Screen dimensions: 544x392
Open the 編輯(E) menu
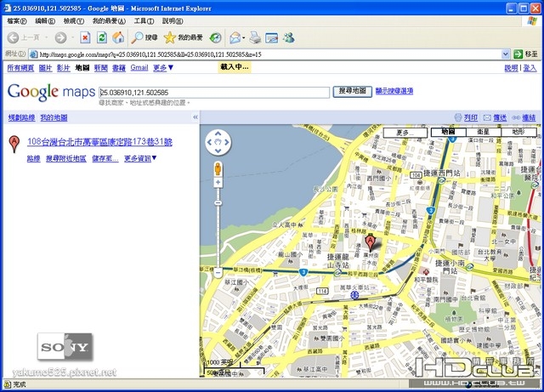[45, 21]
